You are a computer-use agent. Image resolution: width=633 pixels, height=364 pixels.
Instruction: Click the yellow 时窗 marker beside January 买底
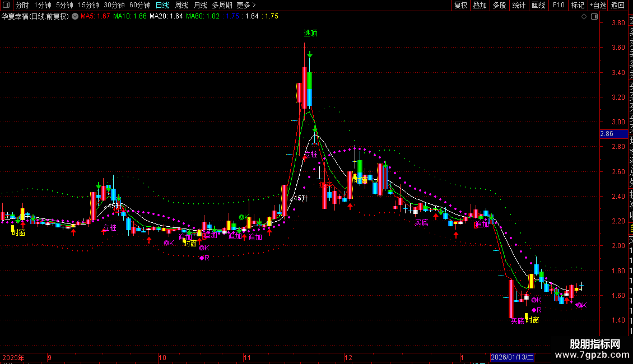click(532, 320)
